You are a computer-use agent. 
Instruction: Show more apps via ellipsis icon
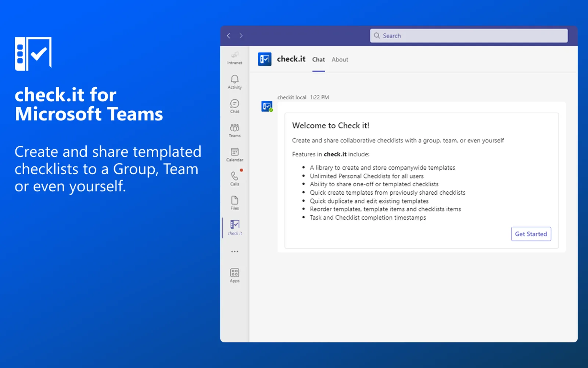pos(235,252)
